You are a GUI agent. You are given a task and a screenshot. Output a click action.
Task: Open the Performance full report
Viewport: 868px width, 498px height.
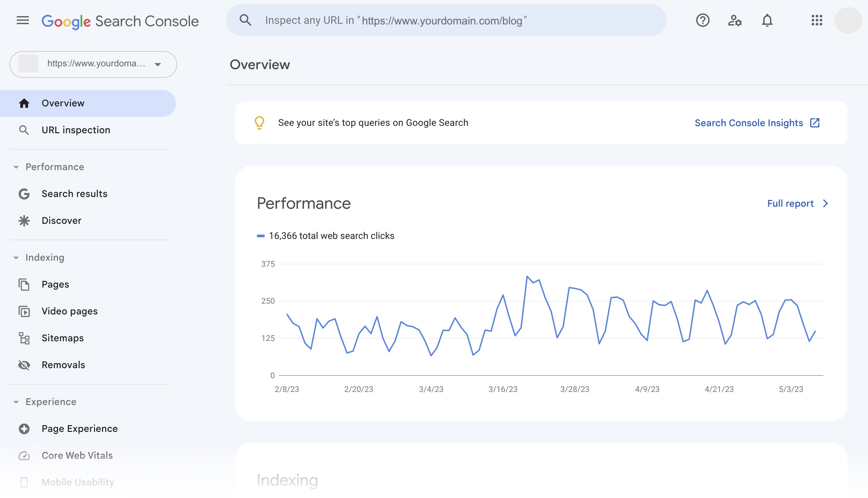(790, 203)
